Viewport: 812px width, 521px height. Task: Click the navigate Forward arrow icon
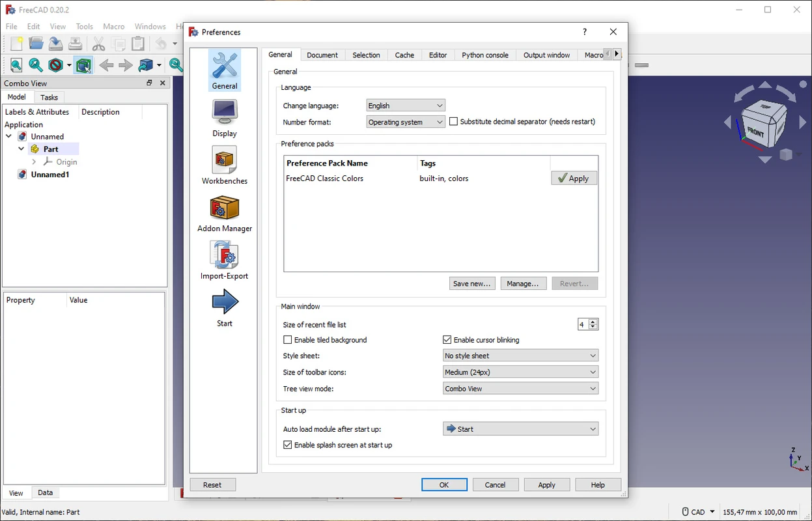point(126,65)
